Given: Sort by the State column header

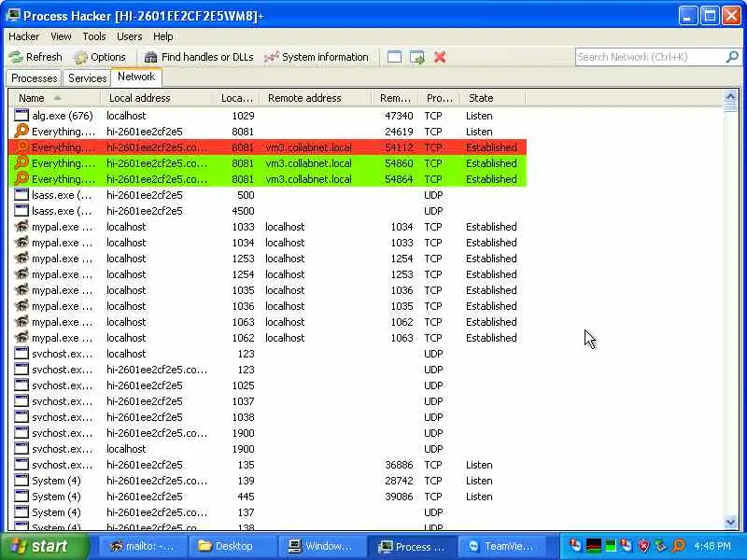Looking at the screenshot, I should coord(494,98).
